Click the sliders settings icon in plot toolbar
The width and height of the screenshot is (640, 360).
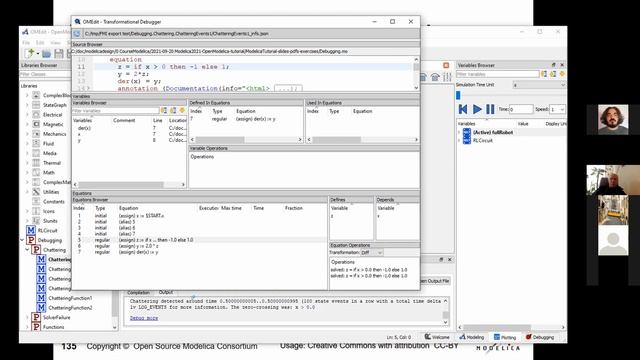click(x=447, y=77)
